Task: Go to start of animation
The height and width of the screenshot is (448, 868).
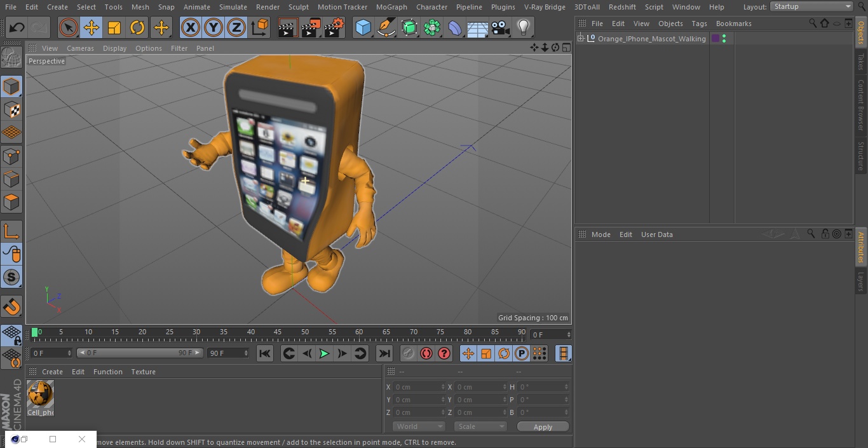Action: coord(265,353)
